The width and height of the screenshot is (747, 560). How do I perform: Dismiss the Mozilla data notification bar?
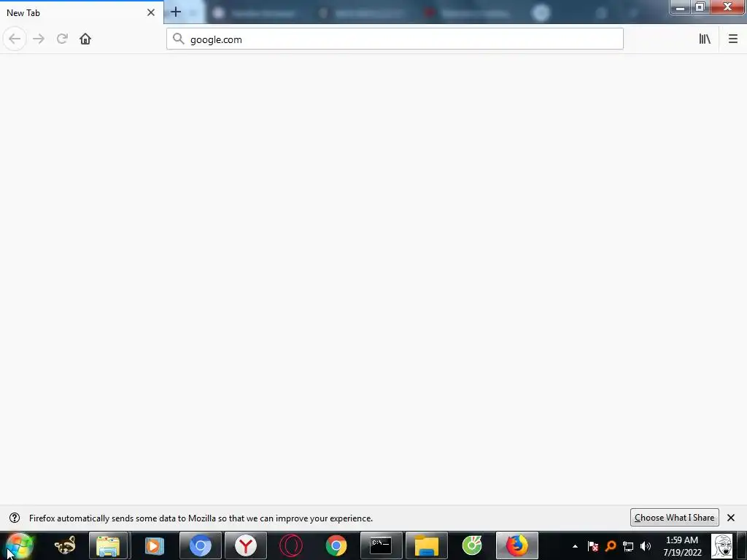pyautogui.click(x=731, y=518)
